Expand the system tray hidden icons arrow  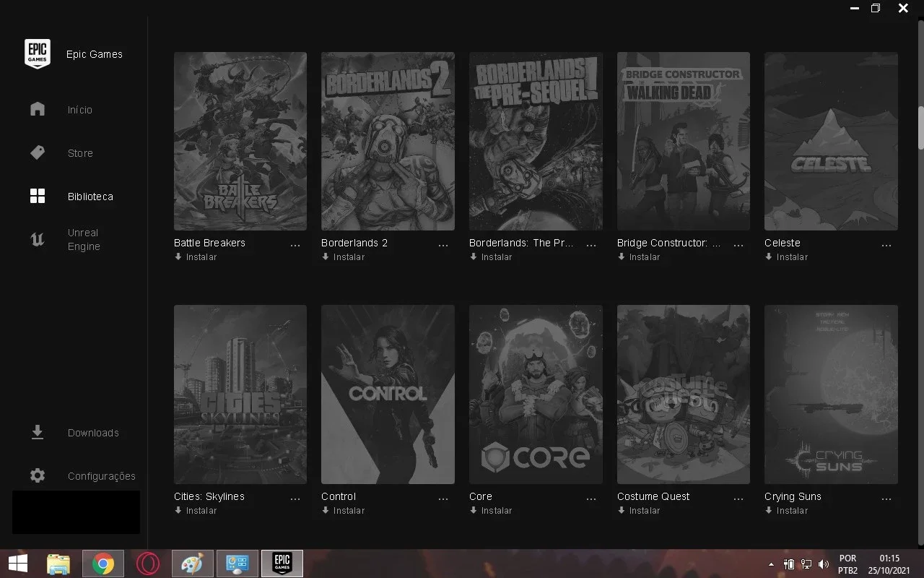771,564
